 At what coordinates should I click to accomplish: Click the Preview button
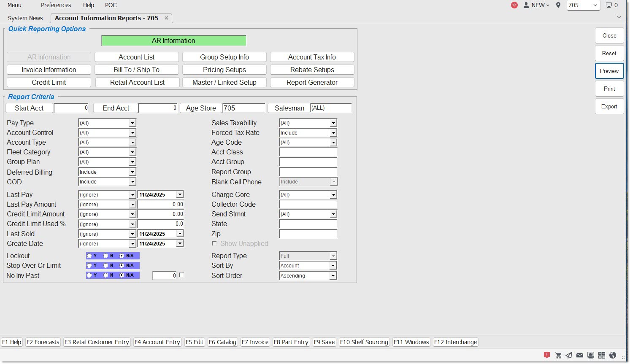(609, 71)
